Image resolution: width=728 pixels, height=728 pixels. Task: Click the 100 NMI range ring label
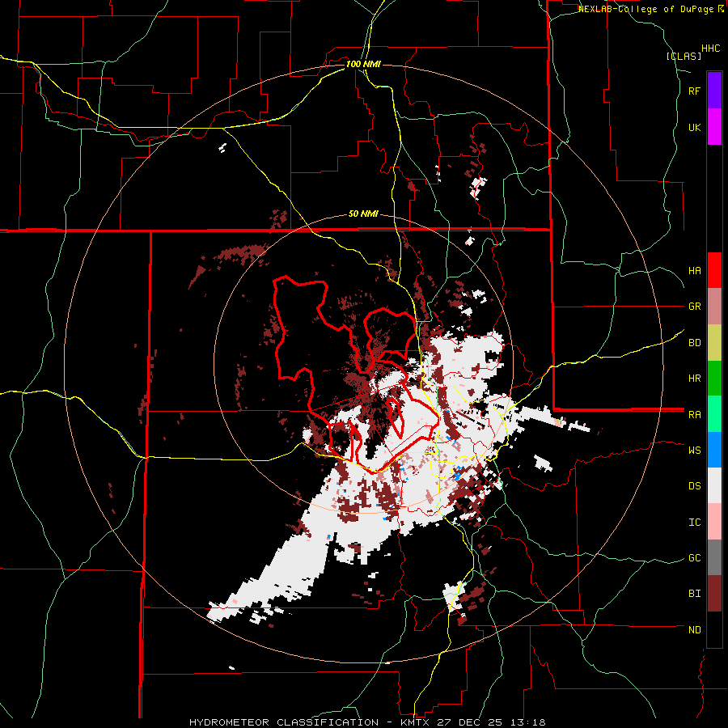pos(363,64)
